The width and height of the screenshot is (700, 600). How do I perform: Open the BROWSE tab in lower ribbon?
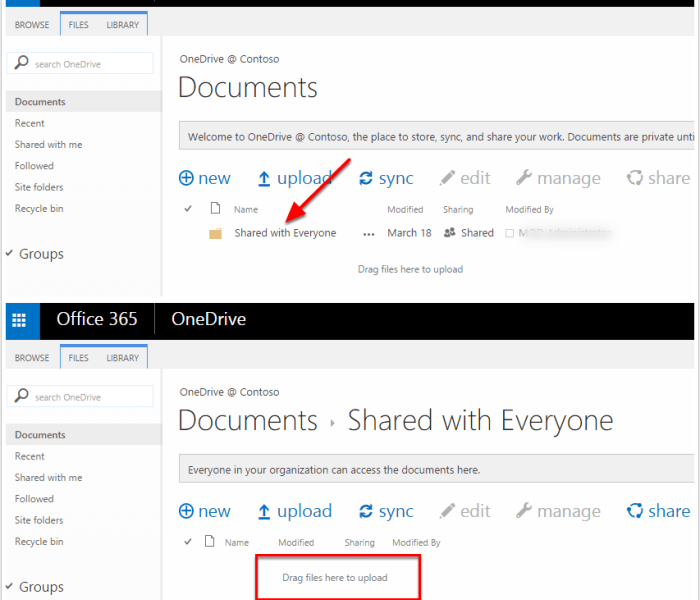point(32,358)
